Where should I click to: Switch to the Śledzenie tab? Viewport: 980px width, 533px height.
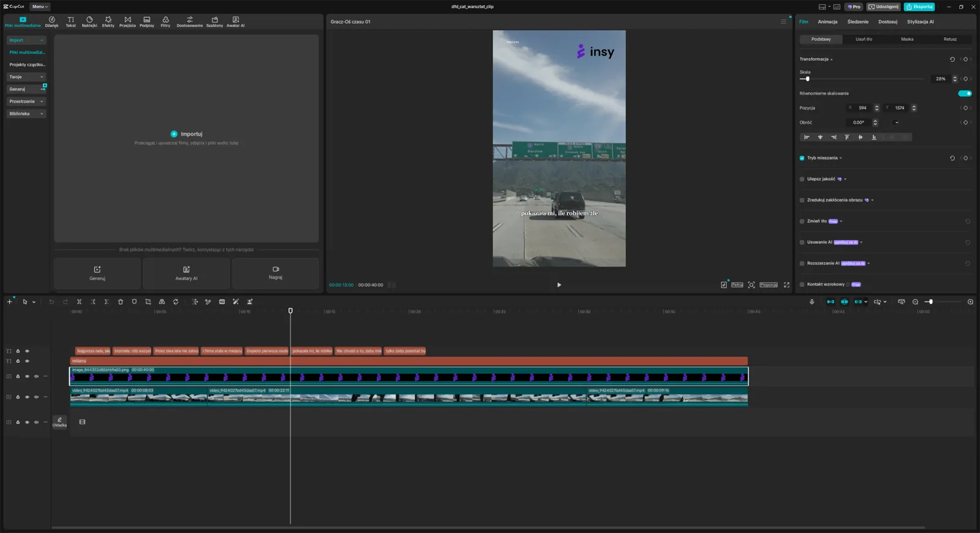(x=858, y=22)
